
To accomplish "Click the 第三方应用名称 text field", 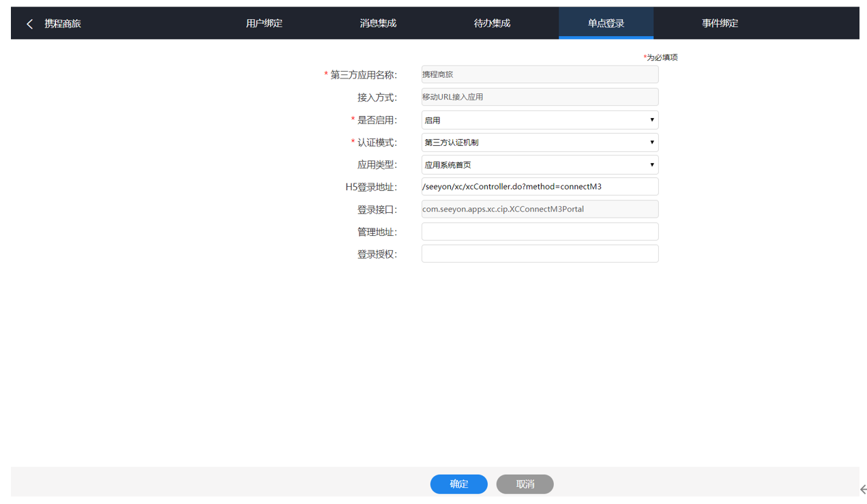I will 540,74.
